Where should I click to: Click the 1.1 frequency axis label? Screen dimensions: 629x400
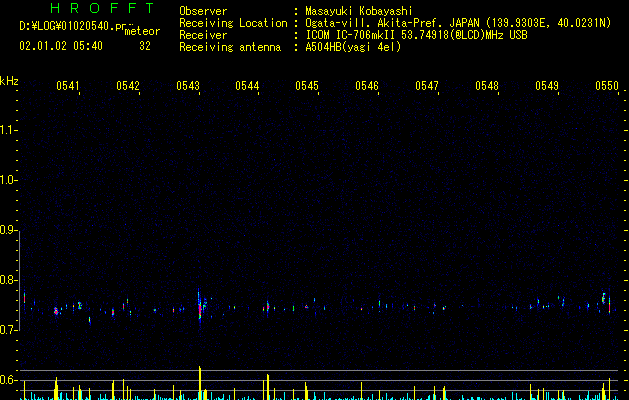[x=8, y=130]
